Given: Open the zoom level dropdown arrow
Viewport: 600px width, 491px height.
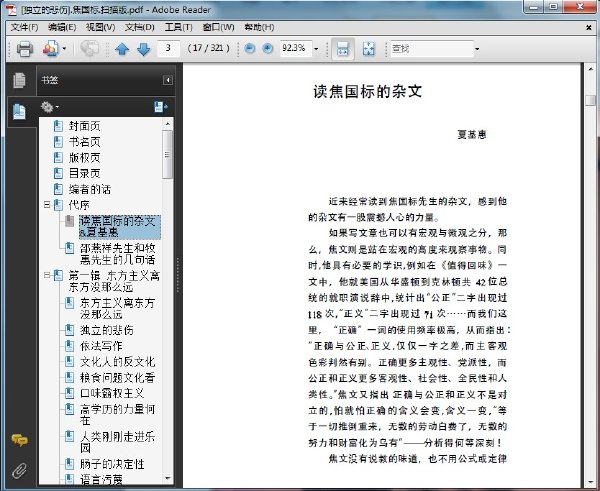Looking at the screenshot, I should pos(316,49).
